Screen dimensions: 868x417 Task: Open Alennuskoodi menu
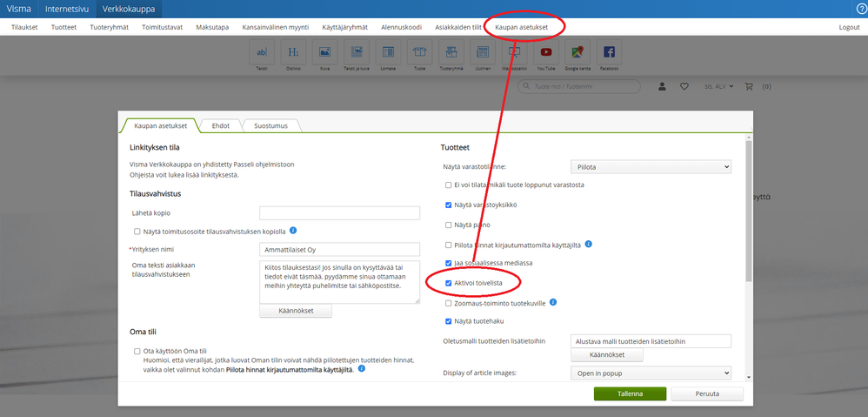pyautogui.click(x=401, y=27)
